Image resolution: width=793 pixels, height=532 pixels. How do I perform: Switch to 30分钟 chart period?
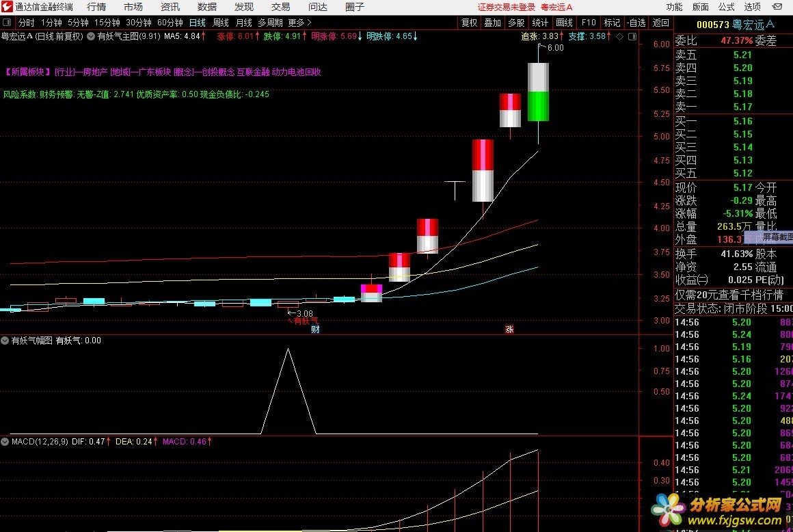(x=139, y=23)
